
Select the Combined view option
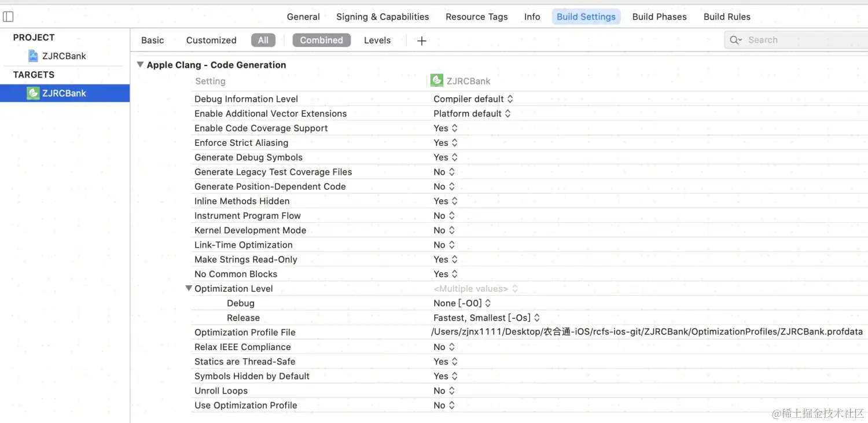pos(322,41)
